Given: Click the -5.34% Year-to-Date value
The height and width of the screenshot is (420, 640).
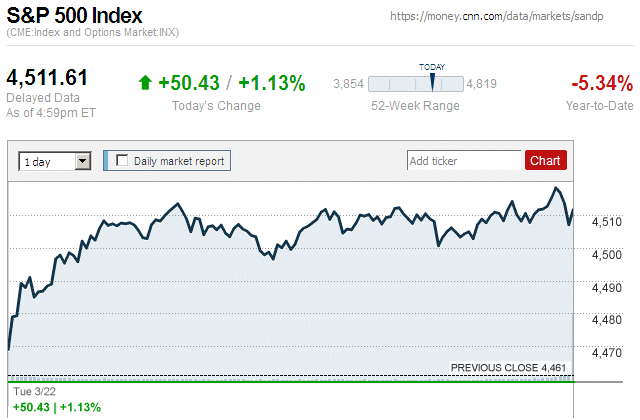Looking at the screenshot, I should (x=601, y=83).
